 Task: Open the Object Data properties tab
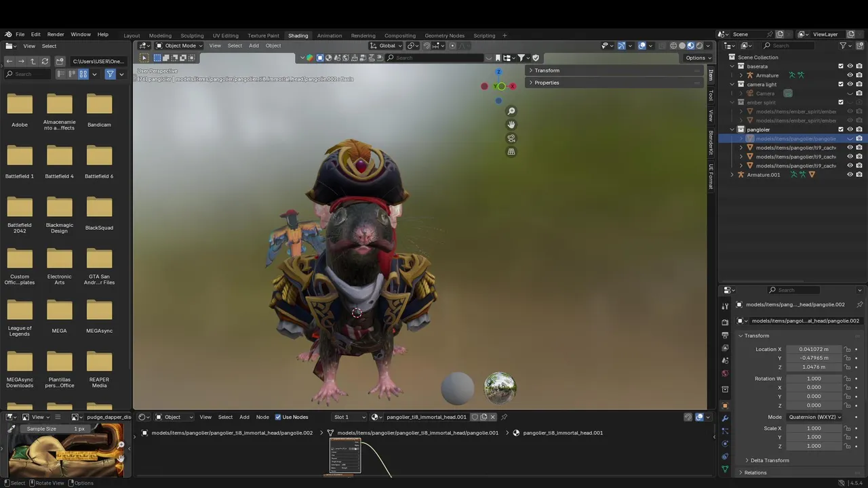click(x=725, y=469)
